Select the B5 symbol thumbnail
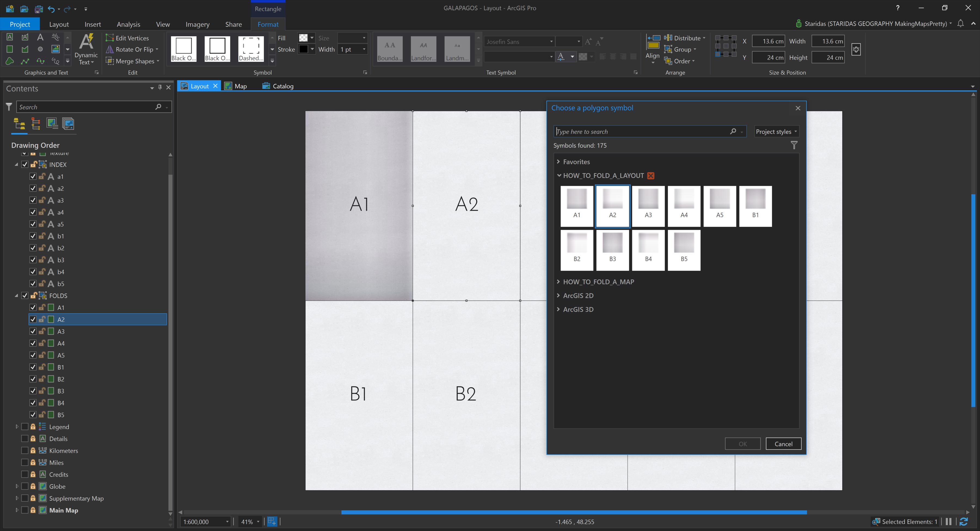 tap(684, 250)
